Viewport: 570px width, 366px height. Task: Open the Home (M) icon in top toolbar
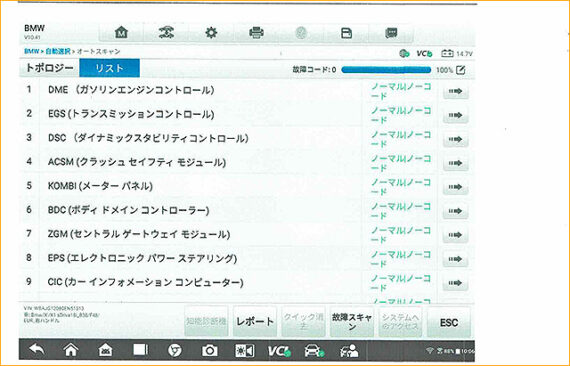tap(121, 33)
